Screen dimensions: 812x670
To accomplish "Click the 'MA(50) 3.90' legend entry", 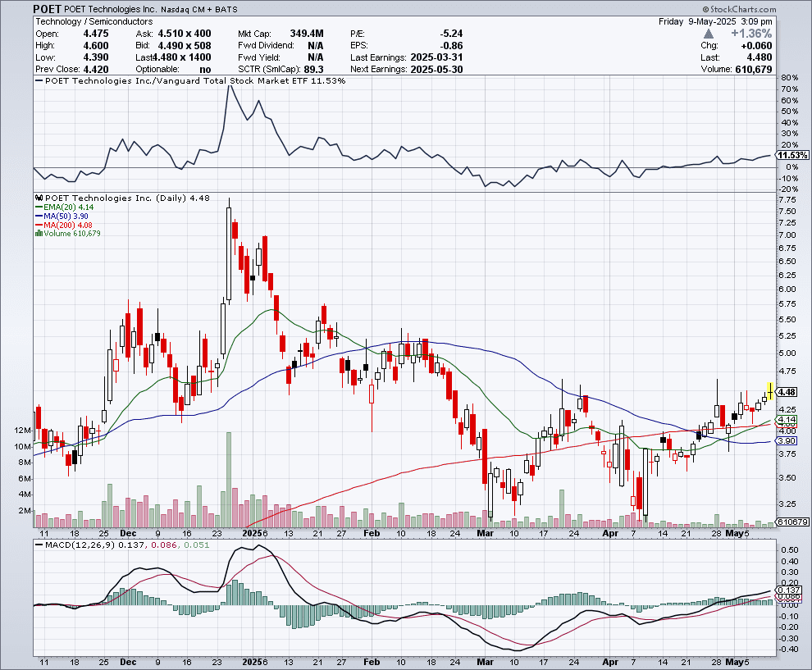I will [62, 216].
